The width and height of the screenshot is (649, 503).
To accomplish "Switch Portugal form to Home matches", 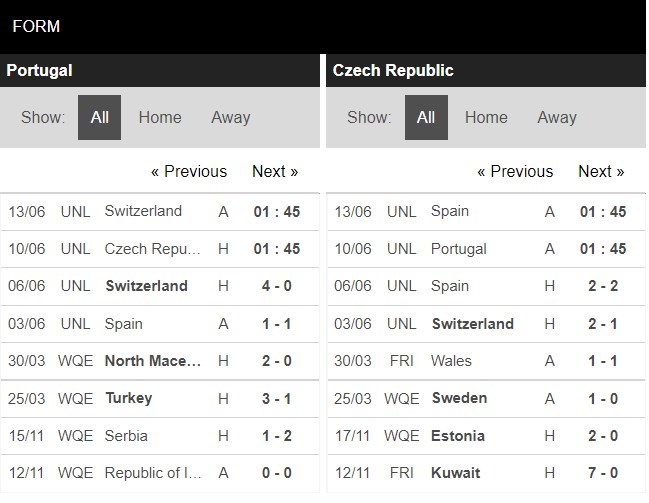I will pyautogui.click(x=160, y=117).
